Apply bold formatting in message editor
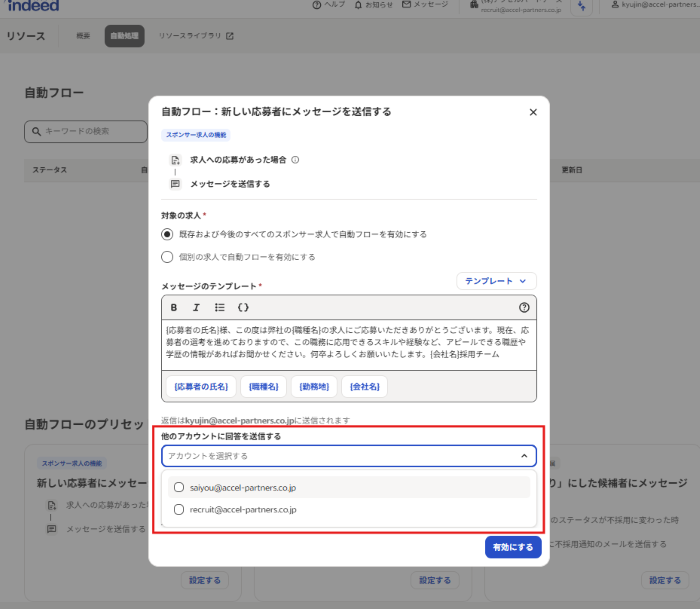This screenshot has width=700, height=609. click(174, 307)
